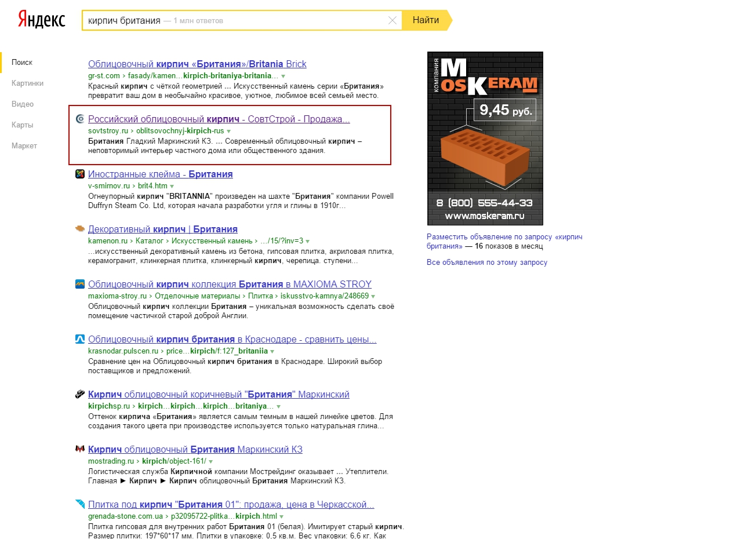Click the Найти search button
The width and height of the screenshot is (756, 539).
[427, 20]
